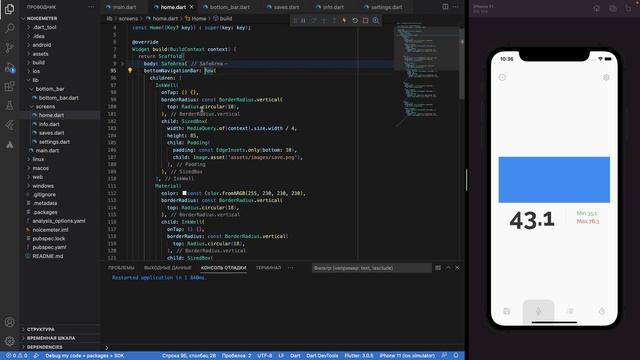Click the lightbulb code action on line 95
640x360 pixels.
coord(130,70)
